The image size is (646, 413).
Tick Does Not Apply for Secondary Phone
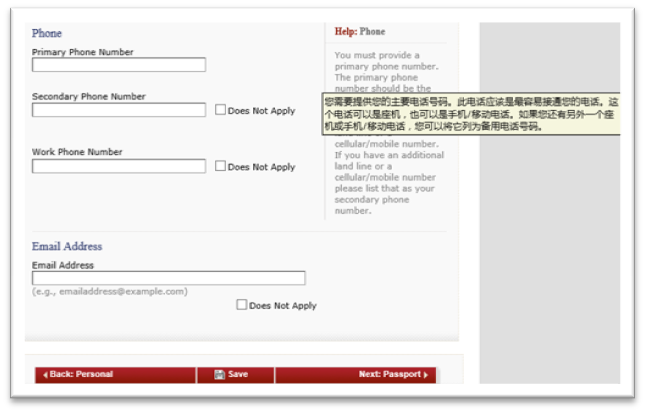coord(221,110)
